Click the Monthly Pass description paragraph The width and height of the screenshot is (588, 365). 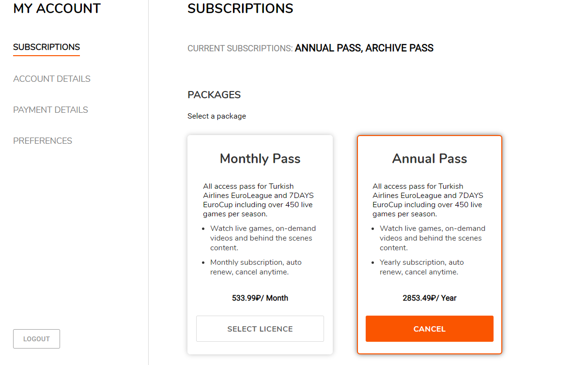[x=258, y=200]
